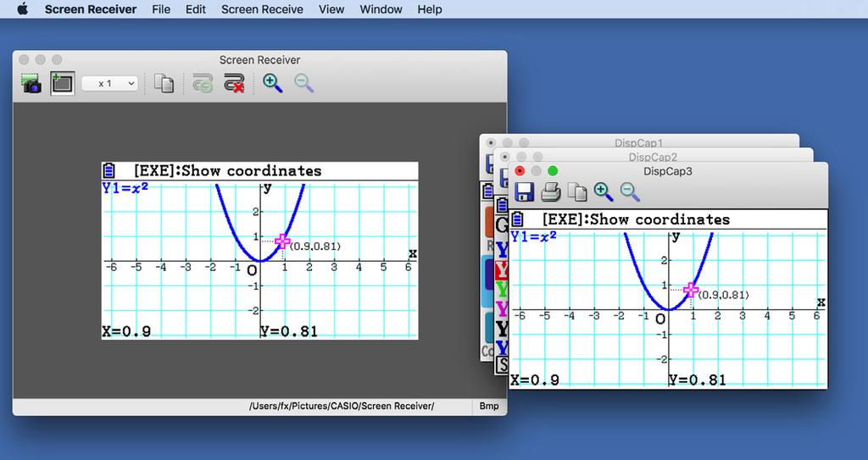This screenshot has height=460, width=868.
Task: Click the Y=0.81 readout in DispCap3
Action: point(697,380)
